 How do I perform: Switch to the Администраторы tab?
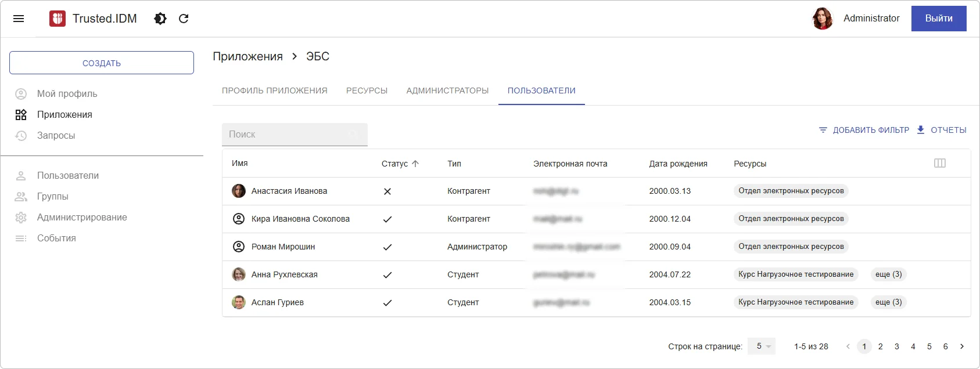click(x=447, y=91)
